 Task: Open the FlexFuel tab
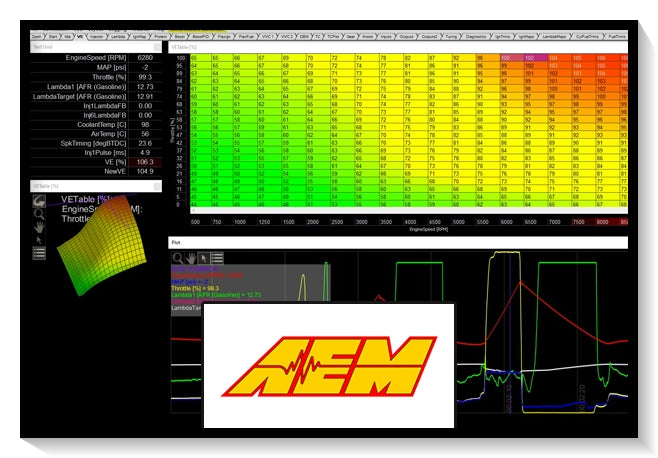[246, 37]
